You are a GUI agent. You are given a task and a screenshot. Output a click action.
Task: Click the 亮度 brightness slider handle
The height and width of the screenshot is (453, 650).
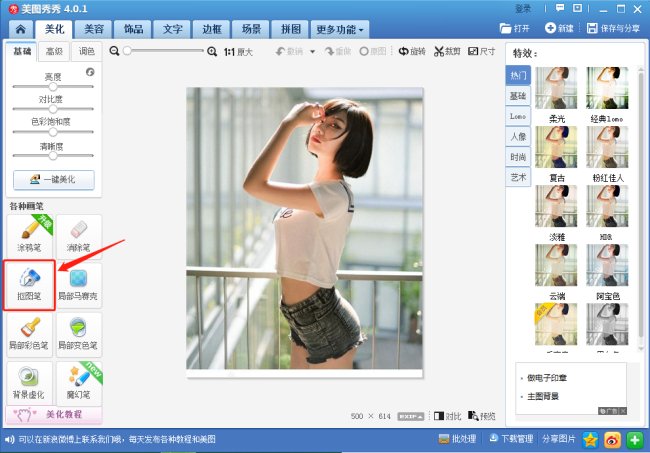point(53,87)
